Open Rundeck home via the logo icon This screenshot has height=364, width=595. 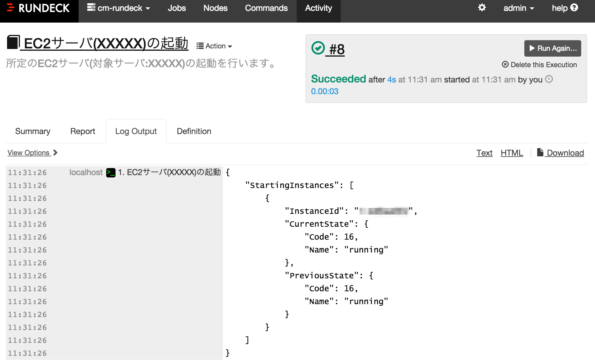pos(10,8)
